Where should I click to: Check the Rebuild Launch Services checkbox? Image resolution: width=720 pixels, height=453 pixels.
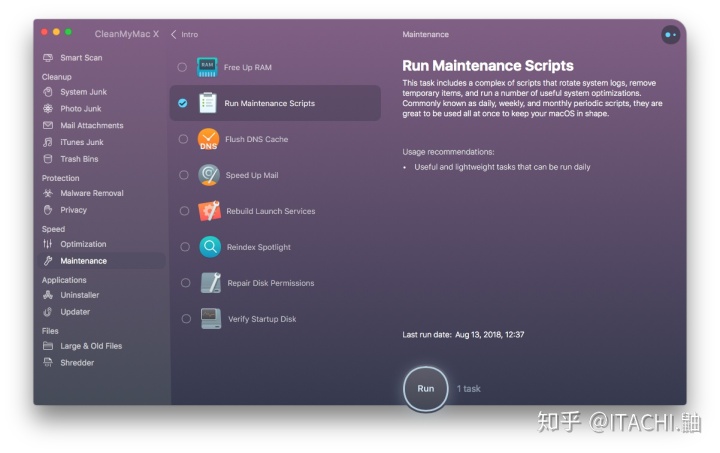(x=184, y=211)
